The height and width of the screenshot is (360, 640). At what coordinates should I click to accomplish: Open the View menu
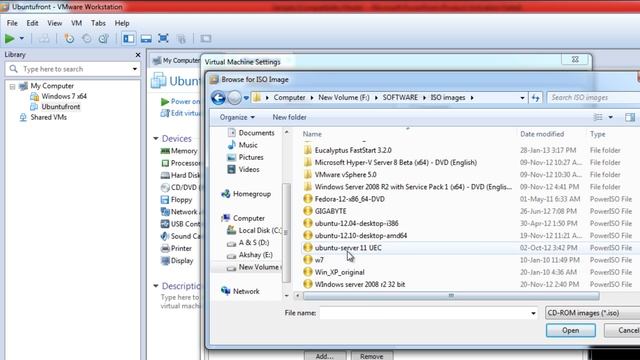[x=54, y=23]
